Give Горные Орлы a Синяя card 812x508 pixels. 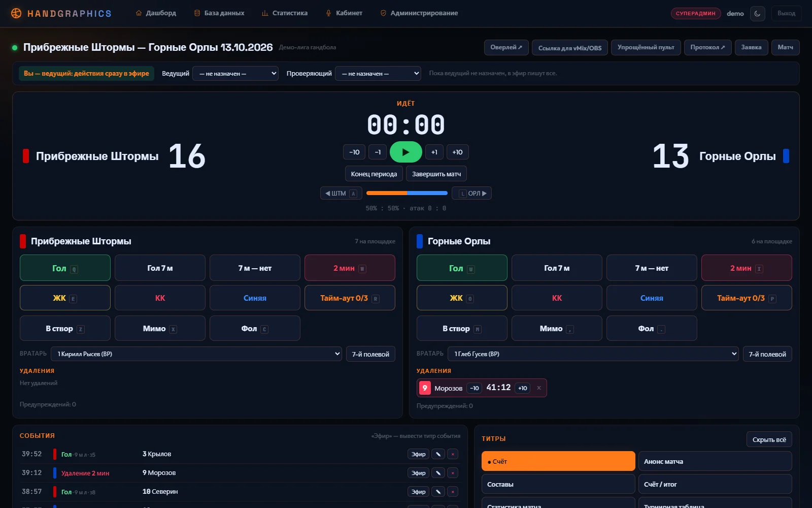pos(652,298)
